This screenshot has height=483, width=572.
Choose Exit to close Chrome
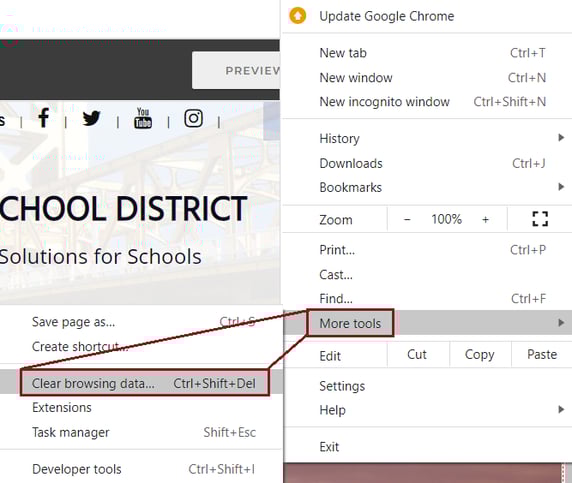(x=427, y=447)
